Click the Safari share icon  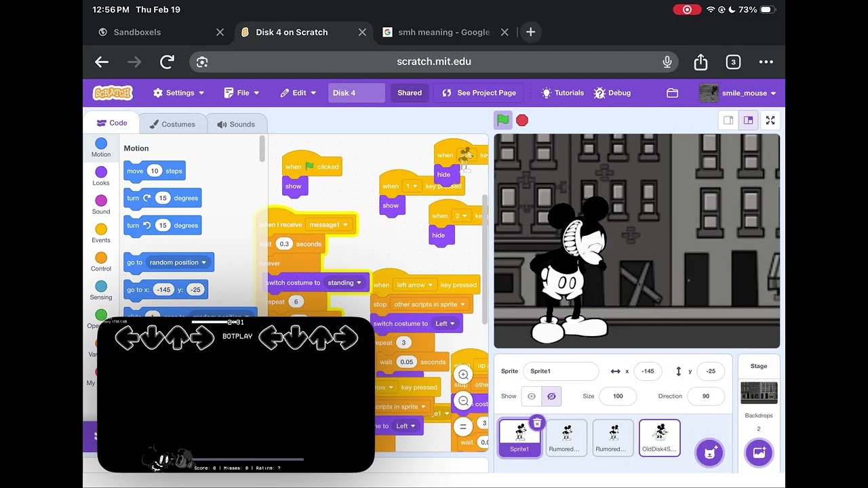pyautogui.click(x=701, y=62)
